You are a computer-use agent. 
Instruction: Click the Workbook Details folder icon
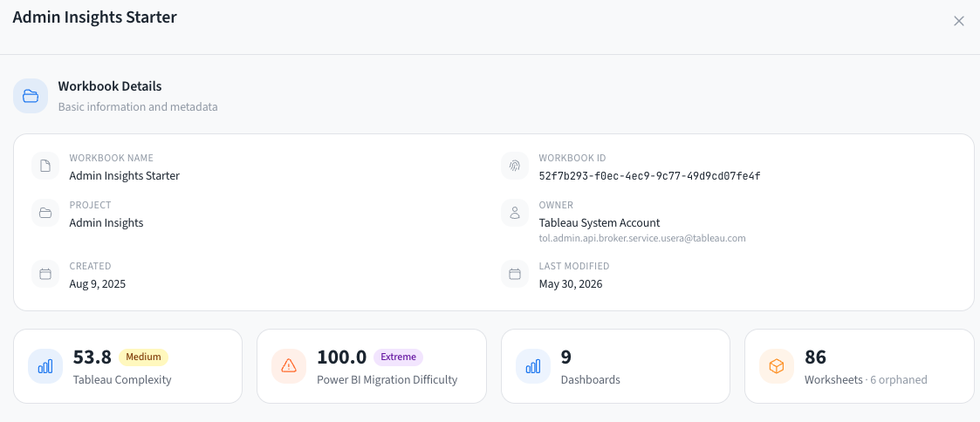[31, 96]
